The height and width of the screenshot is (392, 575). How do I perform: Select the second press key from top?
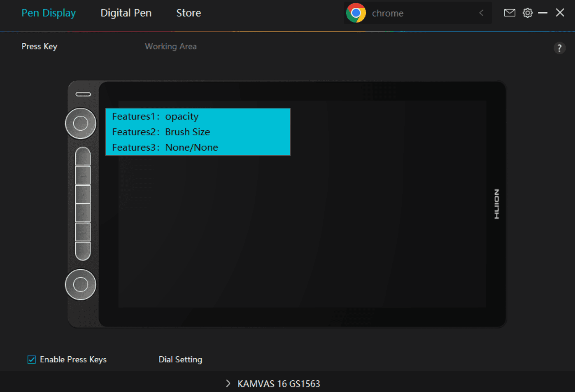(83, 175)
